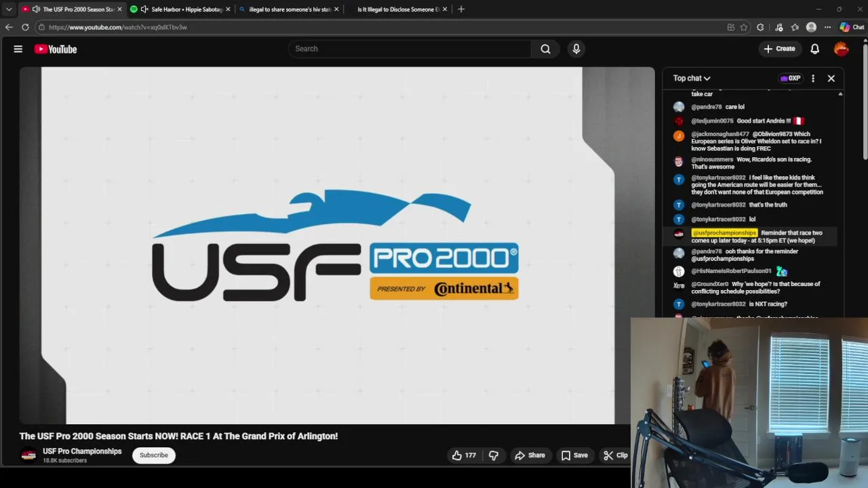
Task: Open a new browser tab
Action: pos(461,9)
